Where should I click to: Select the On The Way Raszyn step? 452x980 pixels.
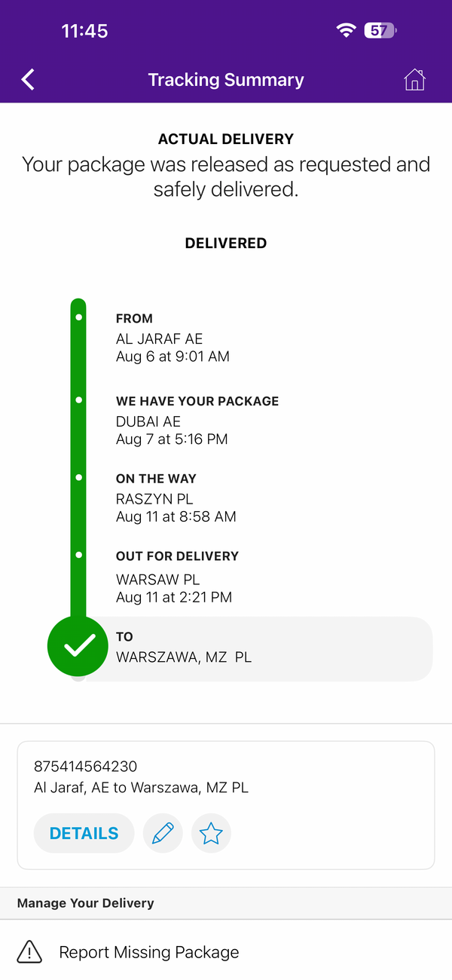pos(176,498)
